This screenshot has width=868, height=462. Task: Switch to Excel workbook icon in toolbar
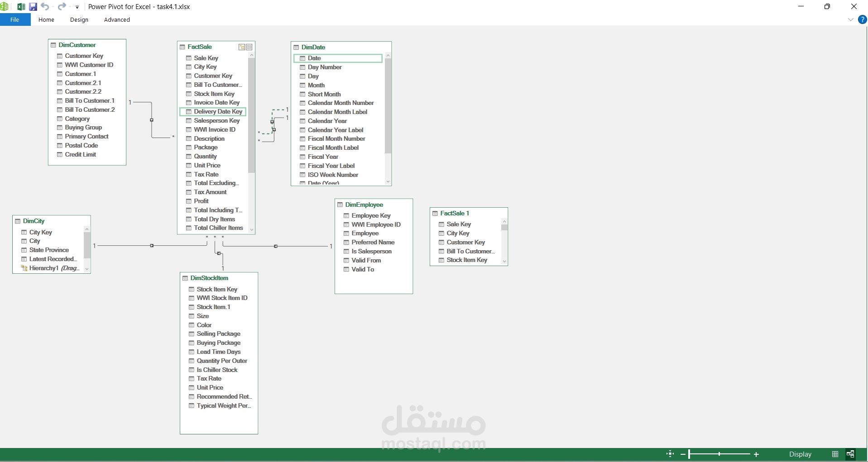point(21,7)
